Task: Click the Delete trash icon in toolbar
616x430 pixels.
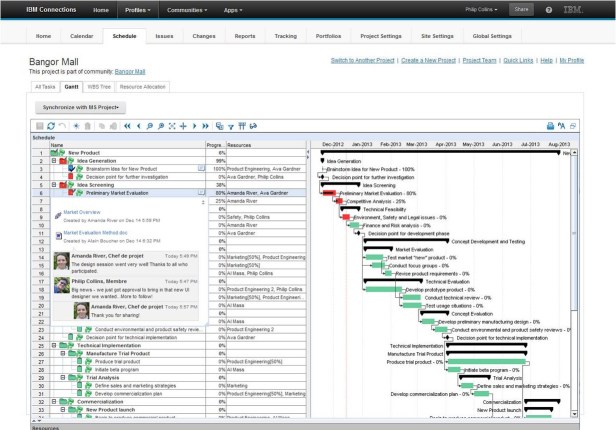Action: tap(86, 126)
